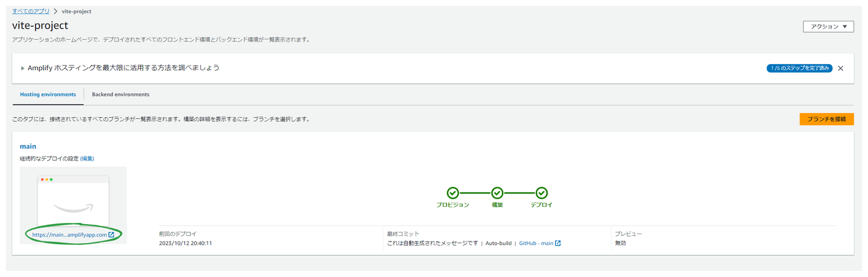Click the プロビジョン step label
This screenshot has height=277, width=868.
tap(453, 205)
